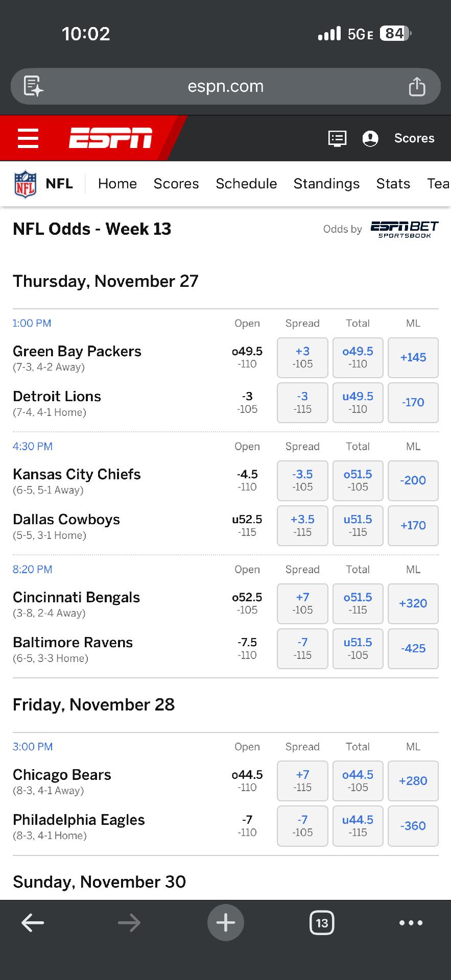This screenshot has width=451, height=980.
Task: Show the 13 open browser tabs
Action: click(322, 922)
